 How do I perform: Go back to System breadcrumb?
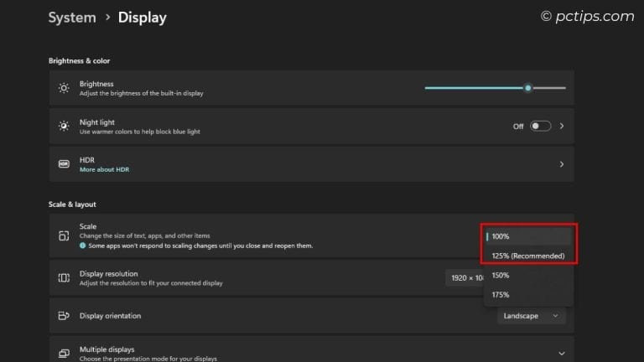point(70,18)
